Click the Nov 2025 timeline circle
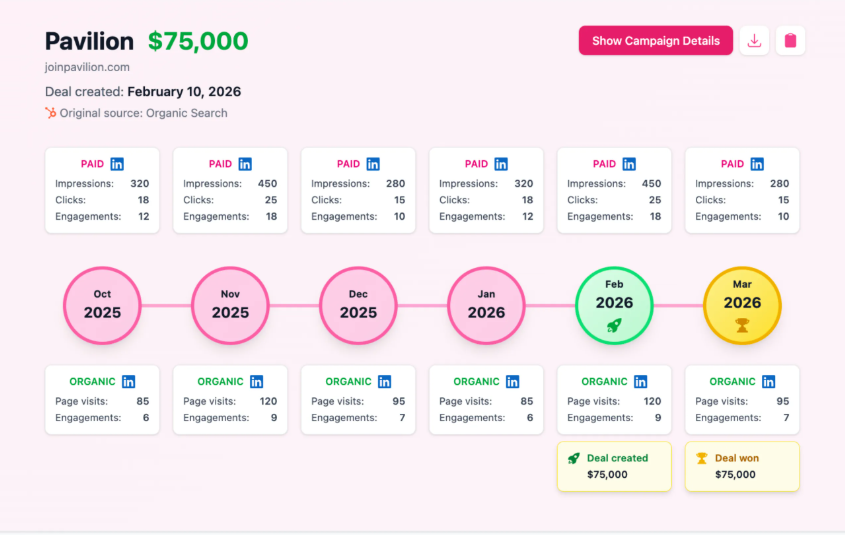This screenshot has height=535, width=845. coord(230,305)
